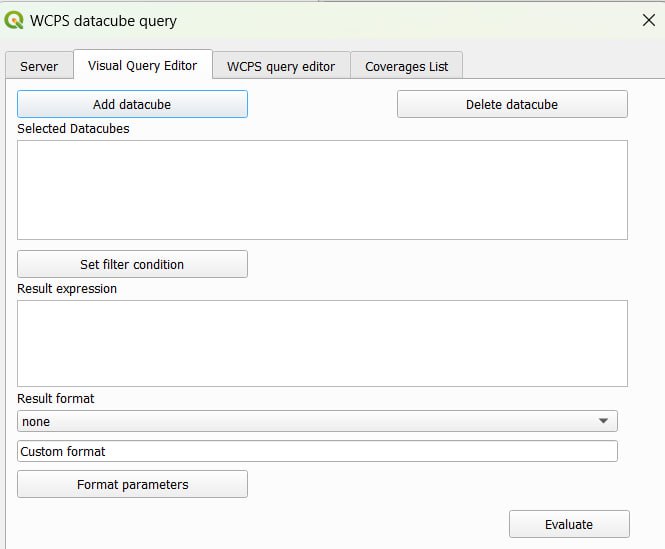Click the Result format dropdown arrow

click(603, 421)
